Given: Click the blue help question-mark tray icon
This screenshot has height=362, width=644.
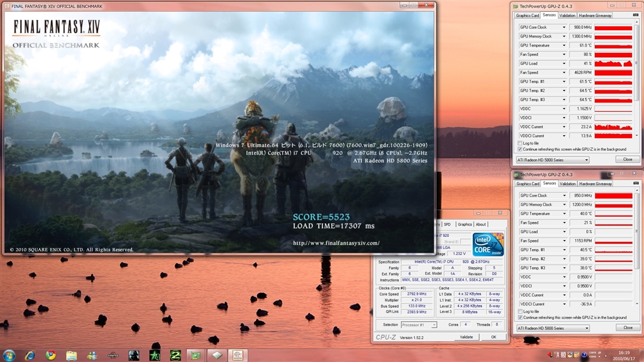Looking at the screenshot, I should coord(584,354).
